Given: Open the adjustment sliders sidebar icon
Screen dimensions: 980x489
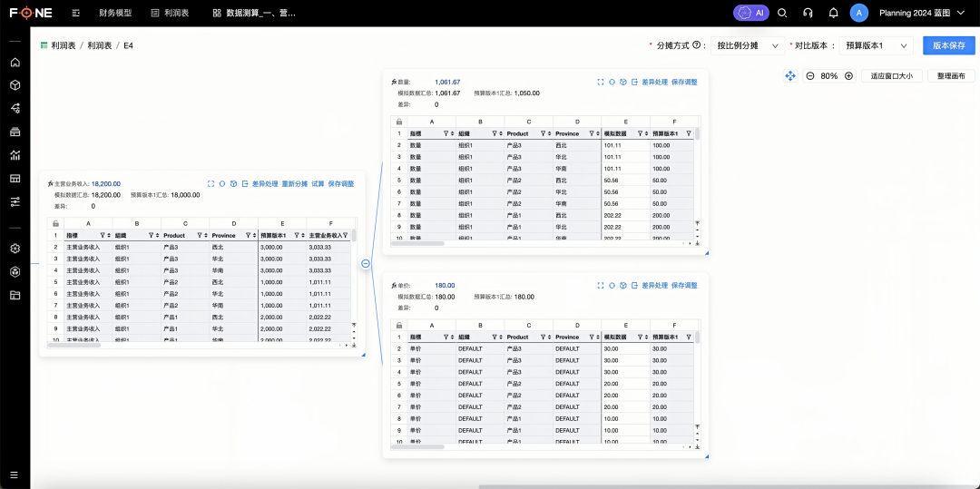Looking at the screenshot, I should [15, 201].
